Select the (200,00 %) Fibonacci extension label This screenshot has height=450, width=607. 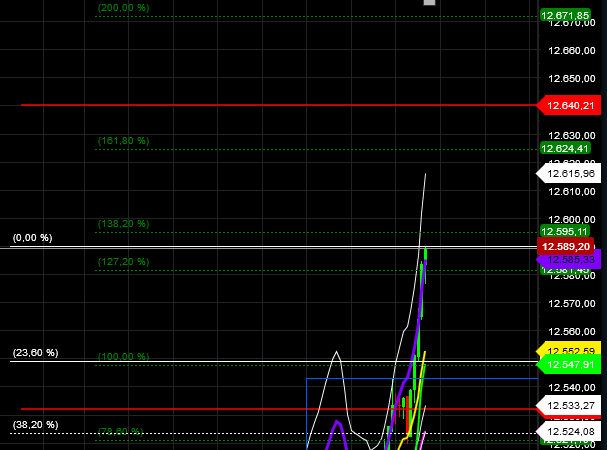click(x=123, y=8)
